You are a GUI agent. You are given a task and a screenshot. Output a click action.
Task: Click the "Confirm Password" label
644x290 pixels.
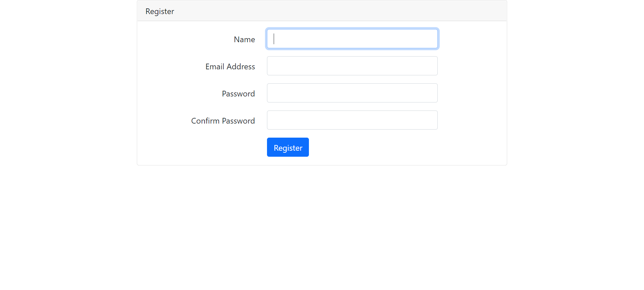[223, 121]
